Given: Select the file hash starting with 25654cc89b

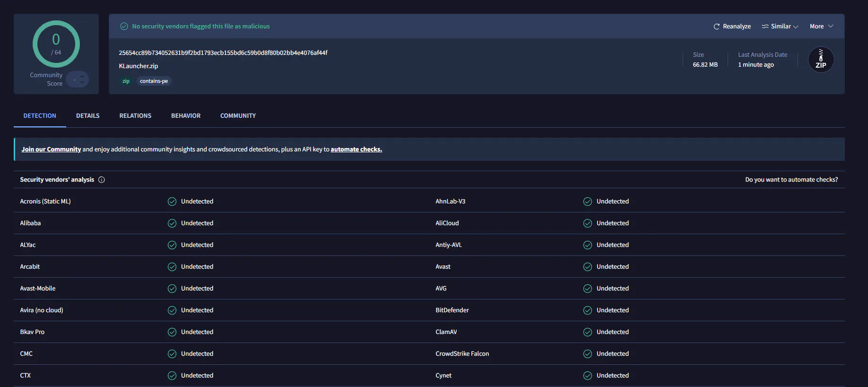Looking at the screenshot, I should [223, 53].
